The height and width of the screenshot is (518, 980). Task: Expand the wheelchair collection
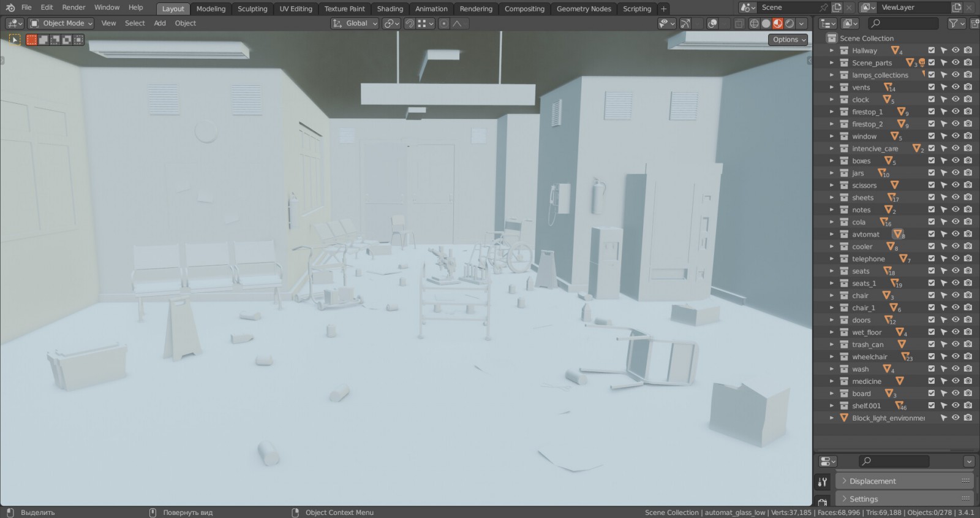[x=831, y=357]
